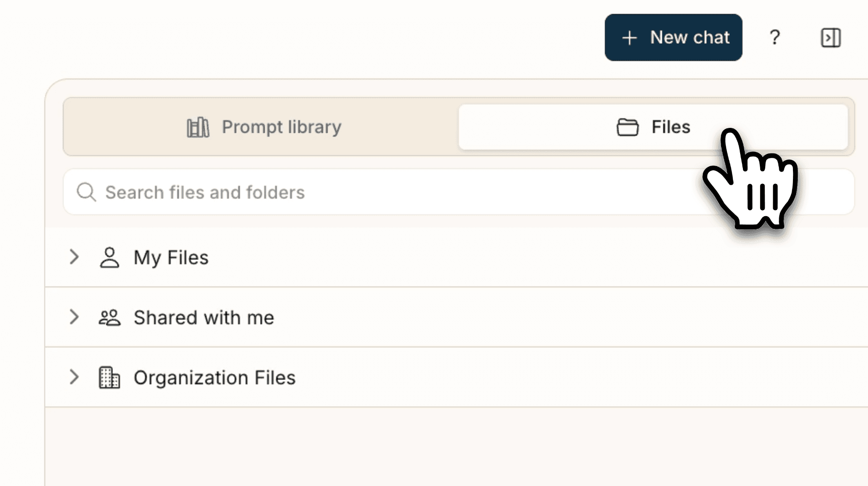Collapse the side panel using the panel icon
Image resolution: width=868 pixels, height=486 pixels.
[830, 37]
